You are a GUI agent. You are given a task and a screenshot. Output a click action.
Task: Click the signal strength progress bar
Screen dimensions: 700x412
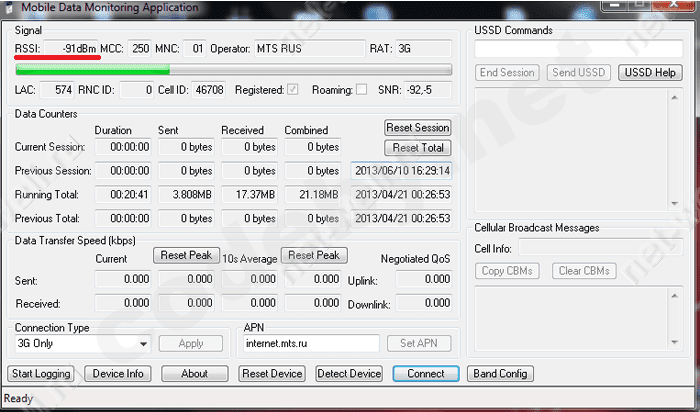pos(233,69)
